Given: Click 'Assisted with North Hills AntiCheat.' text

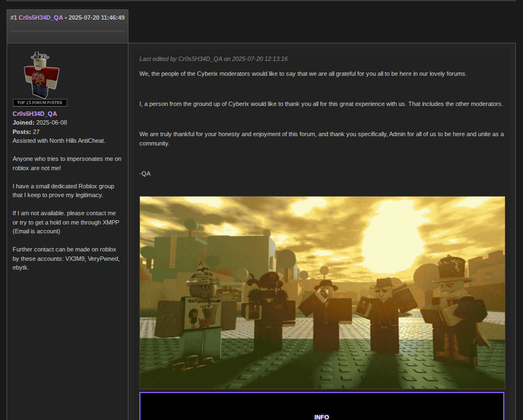Looking at the screenshot, I should click(x=59, y=141).
